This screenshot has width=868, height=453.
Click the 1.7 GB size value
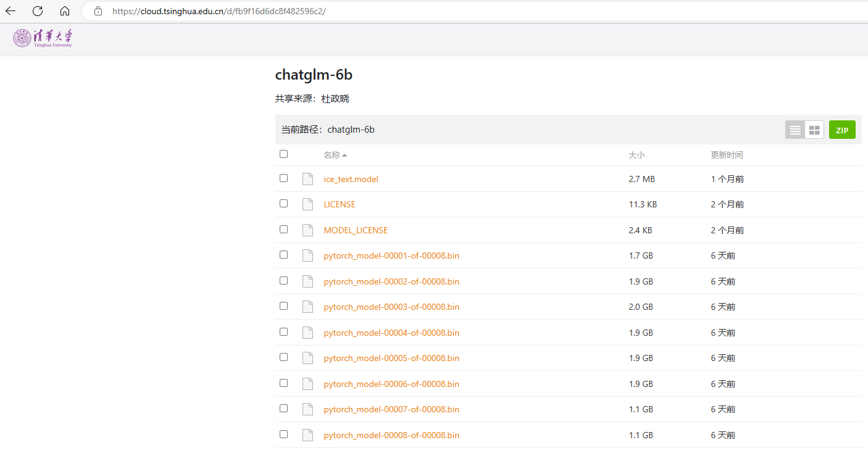[x=641, y=256]
